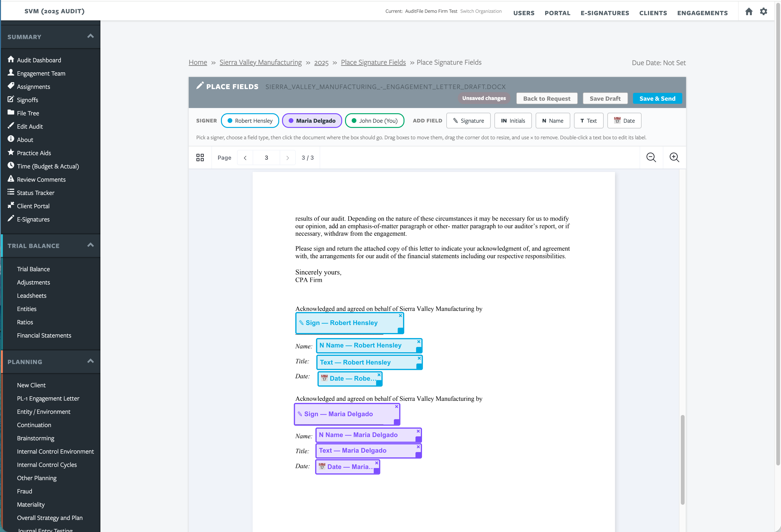This screenshot has width=781, height=532.
Task: Show page thumbnails grid view
Action: point(200,158)
